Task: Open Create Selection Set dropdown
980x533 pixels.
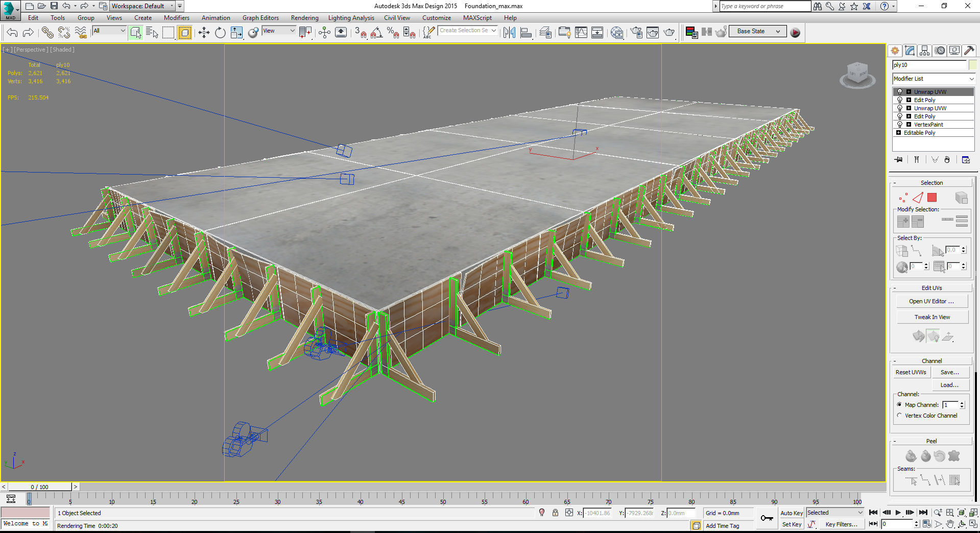Action: tap(468, 31)
